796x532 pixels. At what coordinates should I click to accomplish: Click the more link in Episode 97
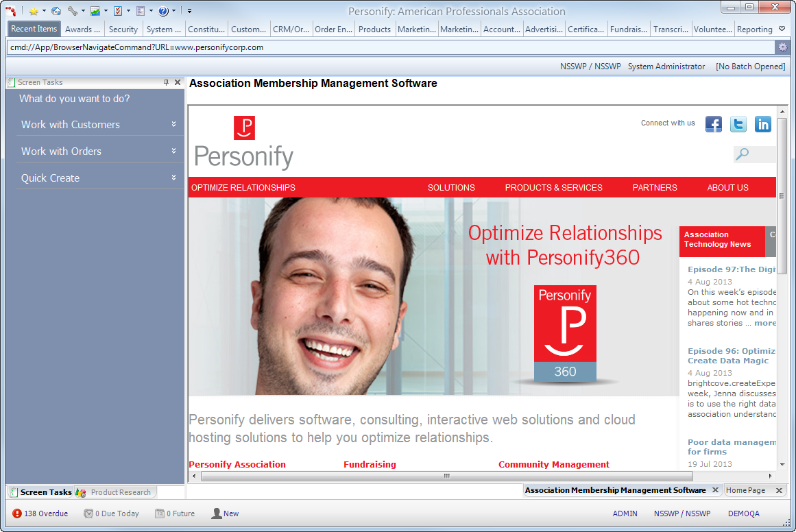tap(765, 323)
